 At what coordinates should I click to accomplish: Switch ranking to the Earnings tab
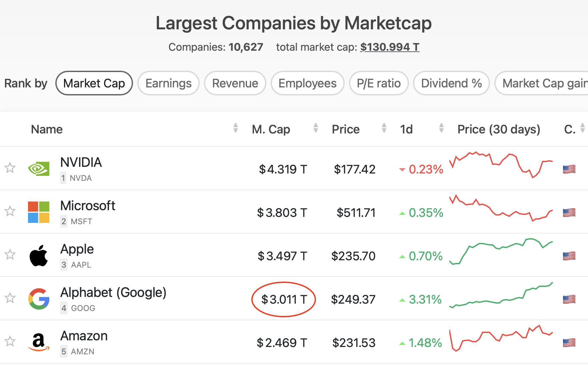[x=168, y=83]
